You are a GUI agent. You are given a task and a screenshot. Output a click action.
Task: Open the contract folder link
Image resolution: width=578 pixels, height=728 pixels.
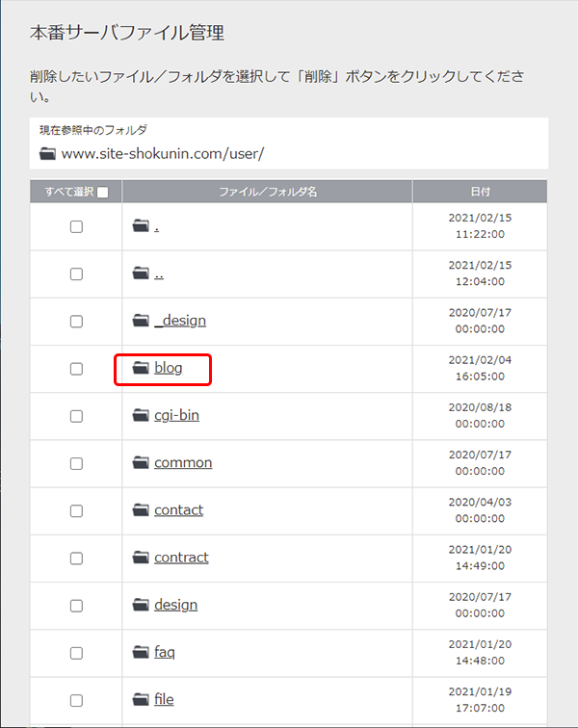[x=181, y=558]
